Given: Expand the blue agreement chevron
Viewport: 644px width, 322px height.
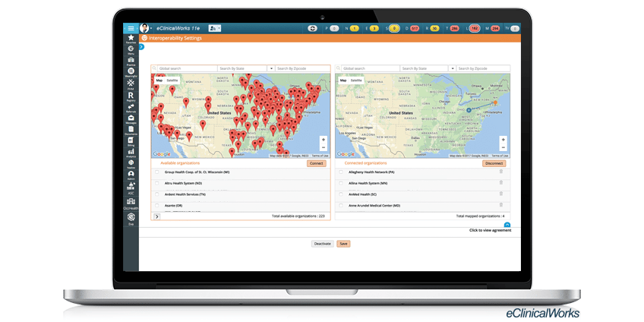Looking at the screenshot, I should tap(507, 225).
